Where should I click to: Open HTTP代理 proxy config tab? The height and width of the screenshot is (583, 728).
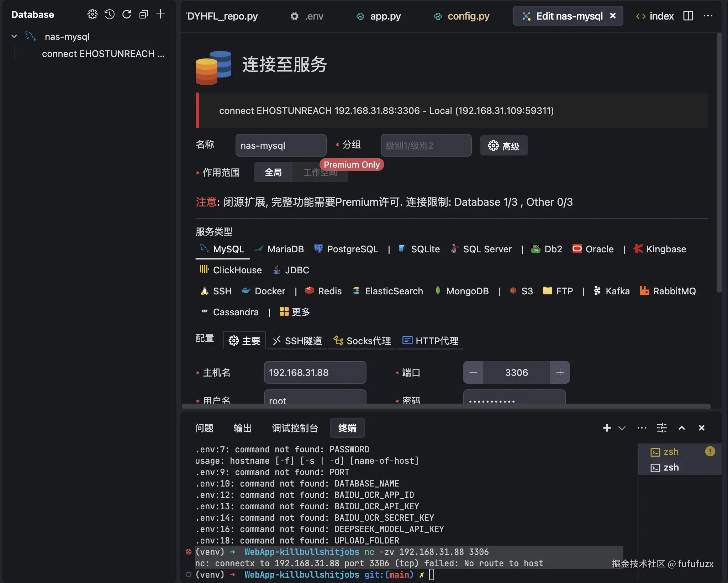click(x=430, y=341)
